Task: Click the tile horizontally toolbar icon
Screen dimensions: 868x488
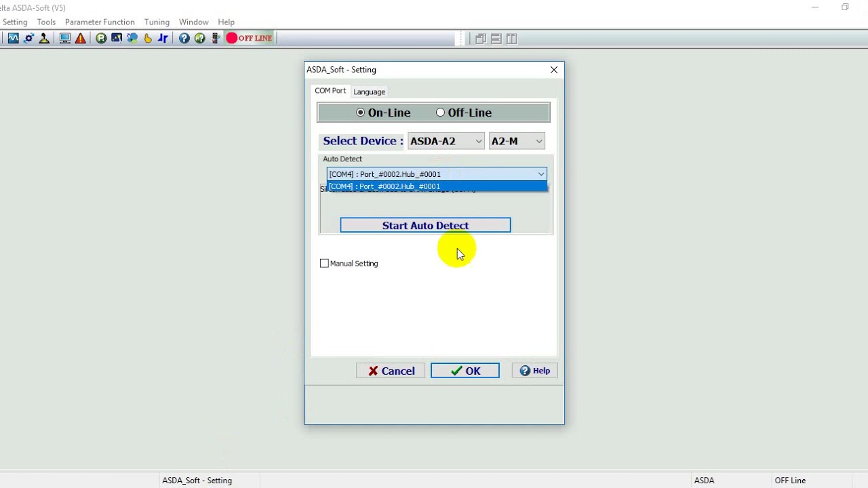Action: pyautogui.click(x=496, y=39)
